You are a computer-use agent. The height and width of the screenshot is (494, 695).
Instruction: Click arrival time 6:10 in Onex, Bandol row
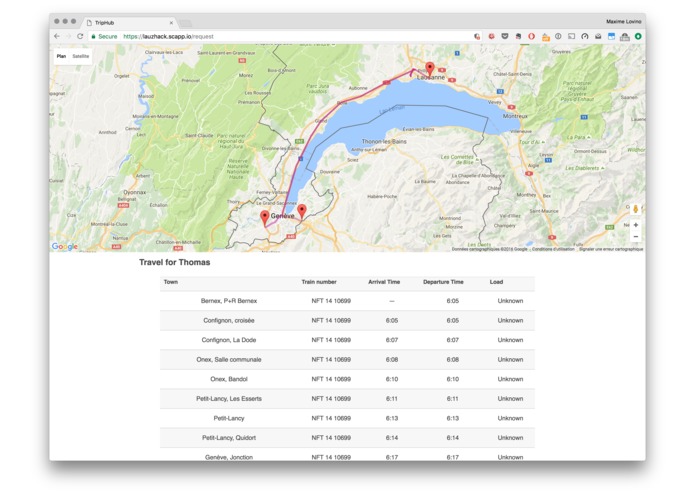[x=392, y=379]
